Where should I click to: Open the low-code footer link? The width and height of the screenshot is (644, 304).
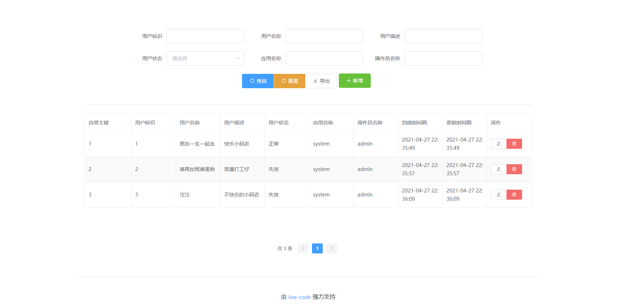299,297
